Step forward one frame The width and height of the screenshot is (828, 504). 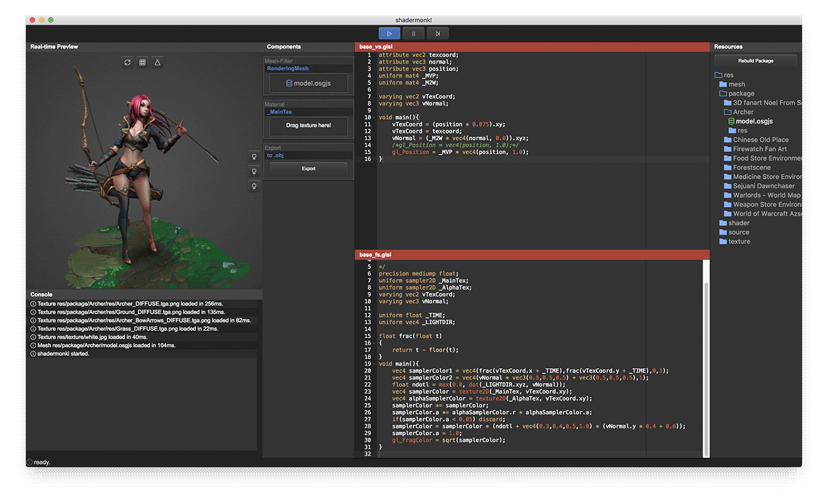click(437, 34)
